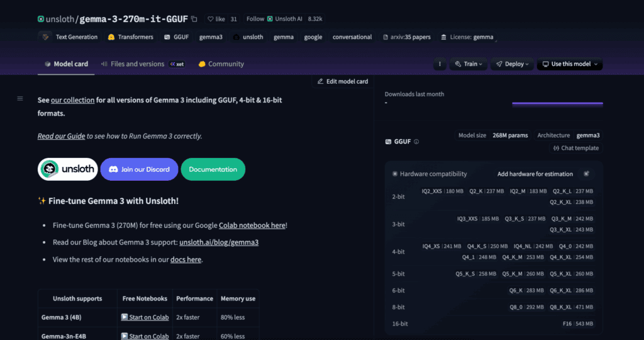The image size is (644, 340).
Task: Select the Q2_K 237 MB quantization
Action: pos(486,191)
